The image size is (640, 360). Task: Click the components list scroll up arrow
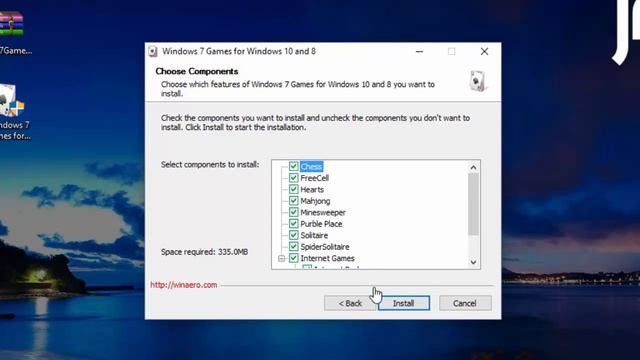point(473,167)
